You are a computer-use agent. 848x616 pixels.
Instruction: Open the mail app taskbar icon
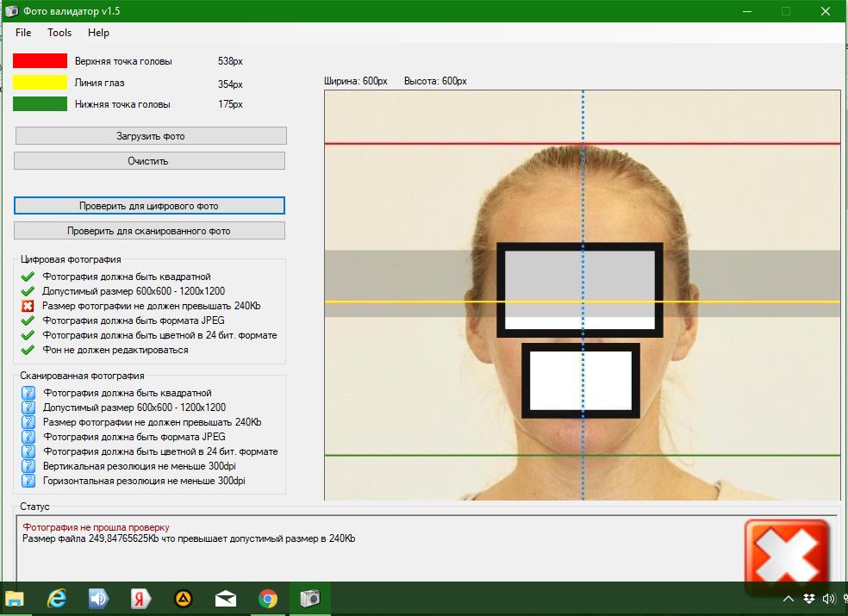pyautogui.click(x=226, y=599)
